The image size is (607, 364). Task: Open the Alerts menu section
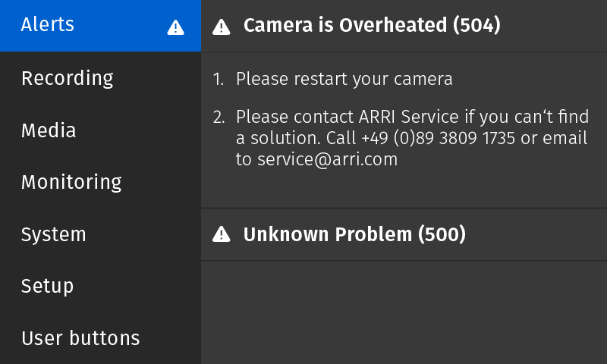[x=48, y=24]
